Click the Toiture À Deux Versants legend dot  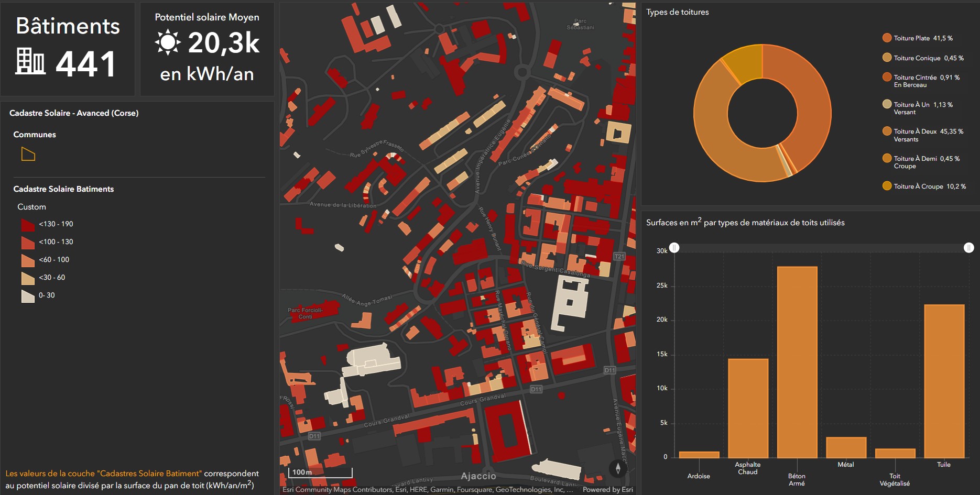tap(887, 131)
